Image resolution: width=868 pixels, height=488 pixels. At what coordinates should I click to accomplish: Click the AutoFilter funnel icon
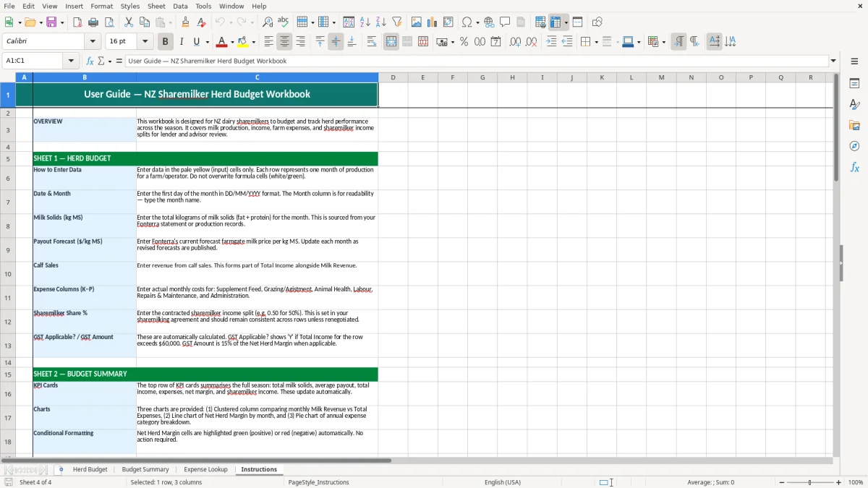[396, 22]
